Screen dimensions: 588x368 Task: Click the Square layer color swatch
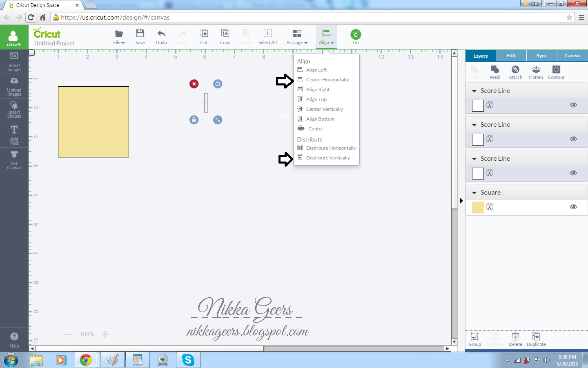pyautogui.click(x=477, y=207)
